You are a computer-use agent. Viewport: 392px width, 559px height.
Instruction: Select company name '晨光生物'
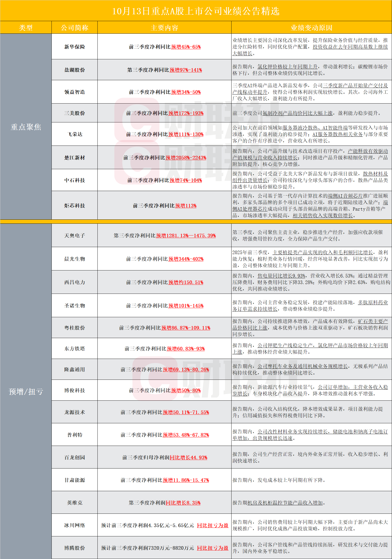coord(75,259)
